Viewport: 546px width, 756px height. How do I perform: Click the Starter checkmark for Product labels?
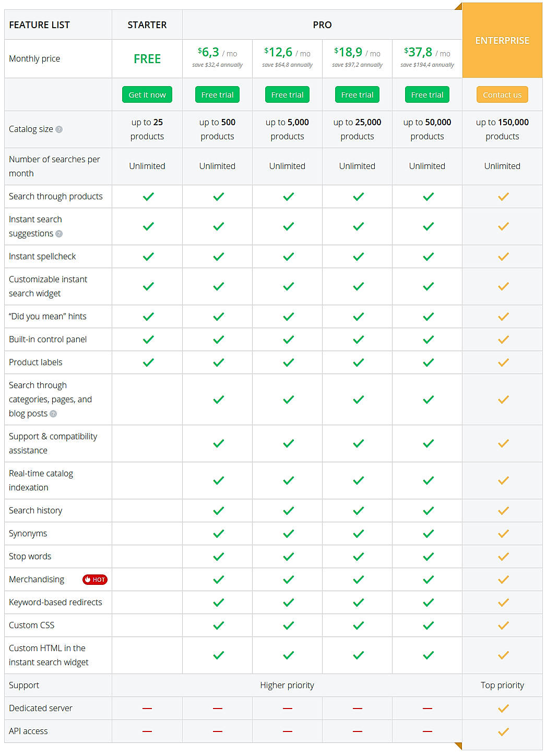[x=147, y=362]
